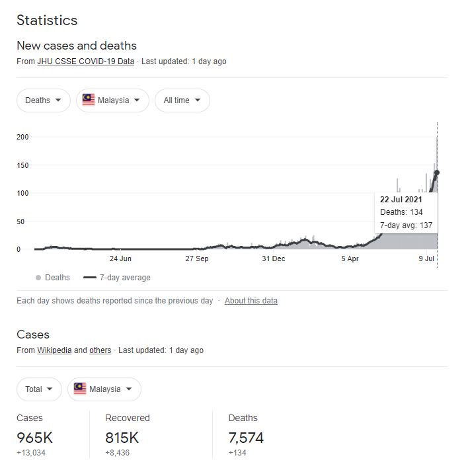Click the About this data link

click(251, 301)
